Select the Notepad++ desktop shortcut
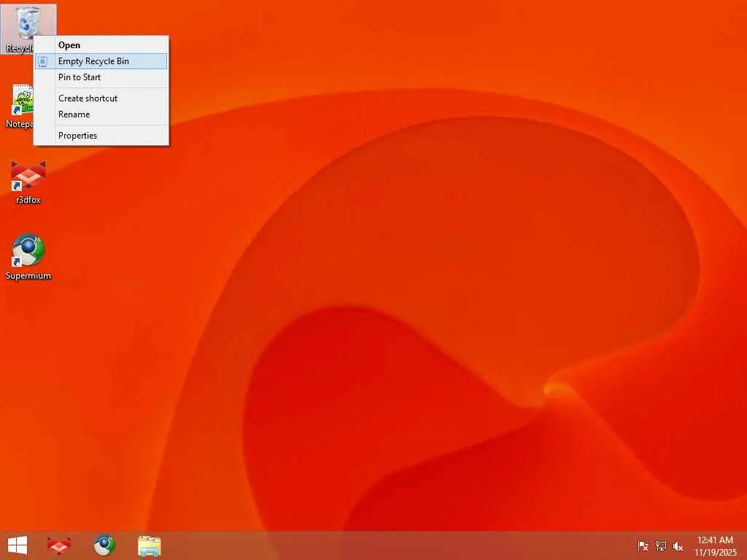This screenshot has width=747, height=560. [x=19, y=106]
